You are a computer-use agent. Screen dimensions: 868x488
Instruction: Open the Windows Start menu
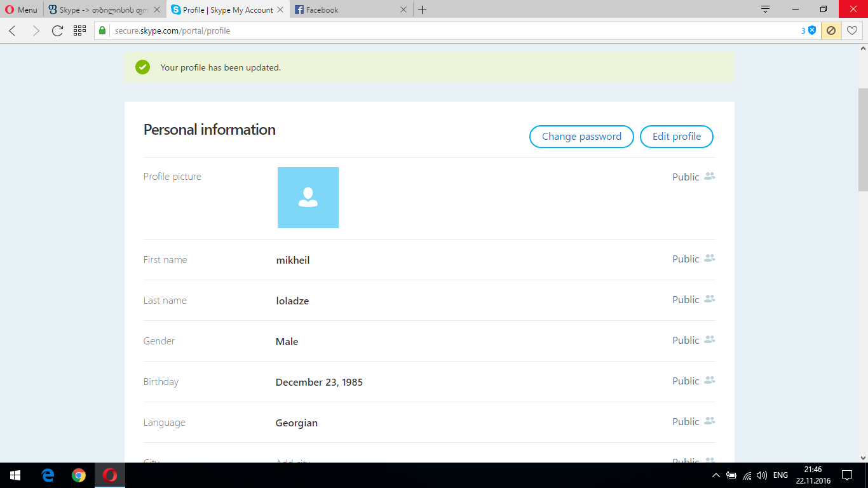click(x=15, y=475)
